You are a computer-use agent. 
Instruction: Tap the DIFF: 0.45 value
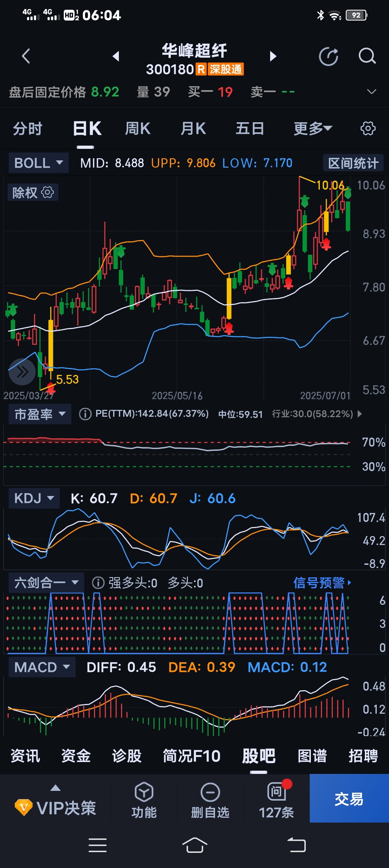121,667
